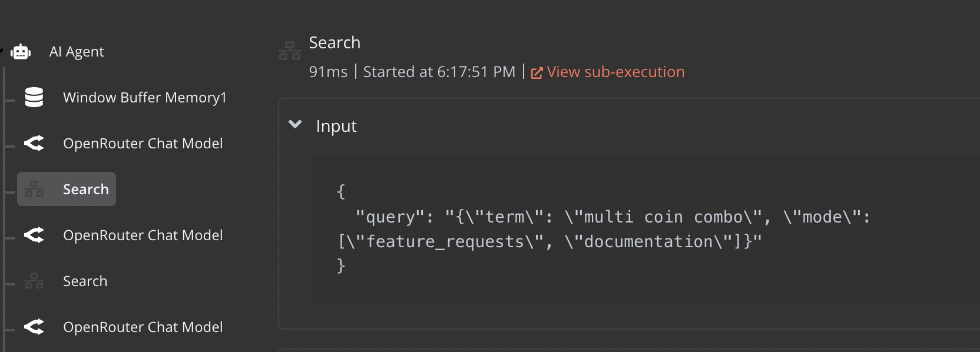Toggle the Input section via its label
Image resolution: width=980 pixels, height=352 pixels.
pos(336,126)
